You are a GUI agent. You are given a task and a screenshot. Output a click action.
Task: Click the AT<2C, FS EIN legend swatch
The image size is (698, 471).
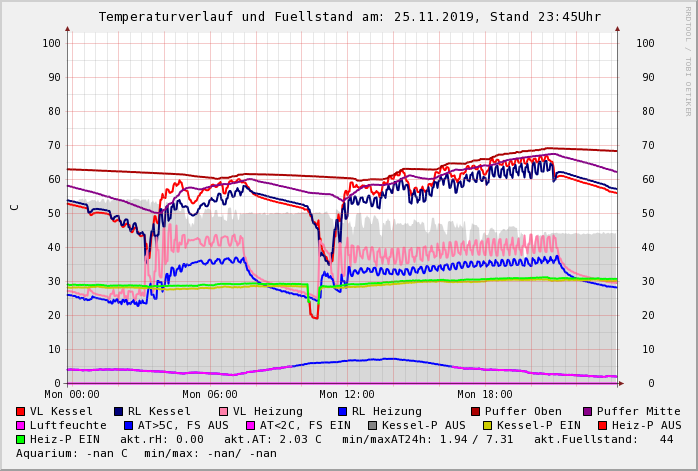coord(252,425)
